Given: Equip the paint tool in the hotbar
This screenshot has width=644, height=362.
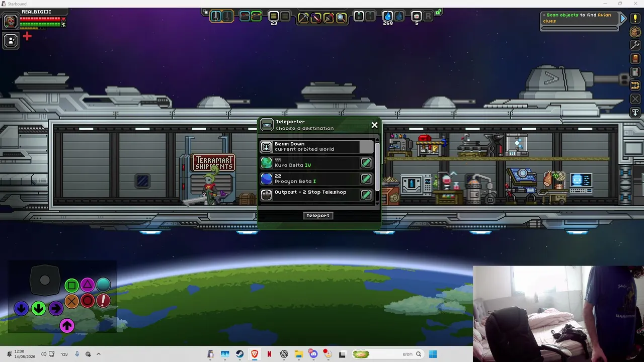Looking at the screenshot, I should [329, 18].
